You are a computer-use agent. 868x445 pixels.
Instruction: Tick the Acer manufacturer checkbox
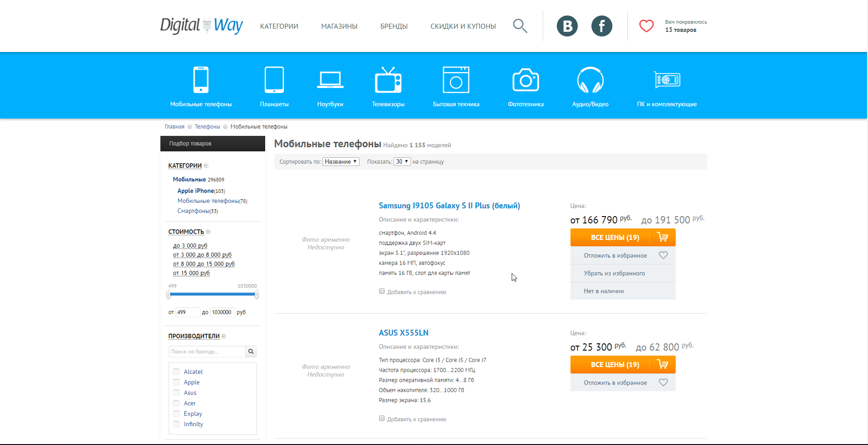tap(176, 403)
